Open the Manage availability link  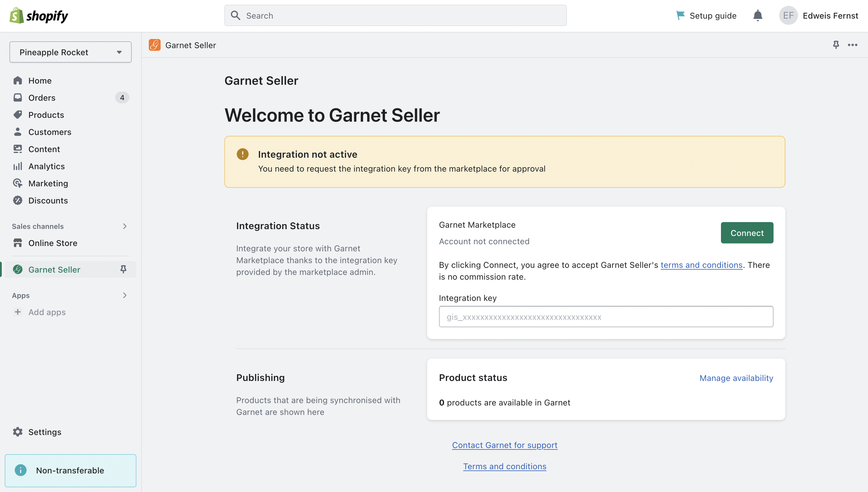click(x=736, y=378)
